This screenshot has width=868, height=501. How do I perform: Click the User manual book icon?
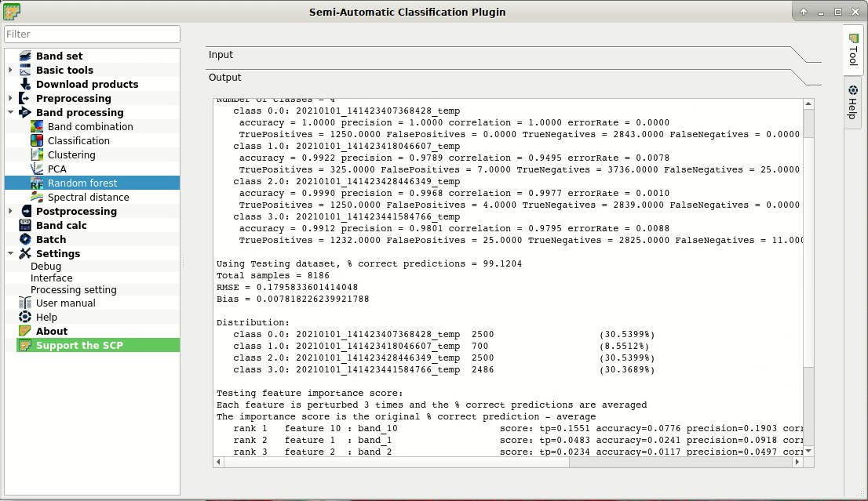25,303
